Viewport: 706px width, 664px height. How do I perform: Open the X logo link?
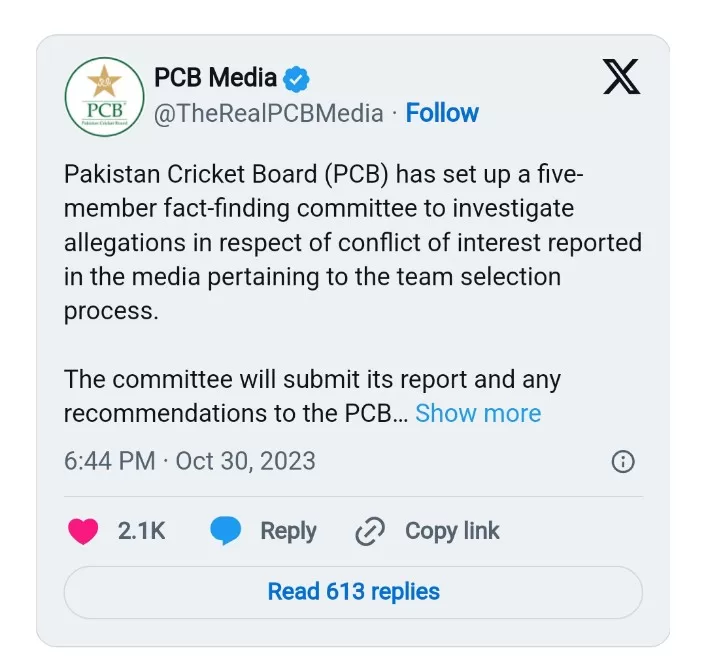point(621,77)
